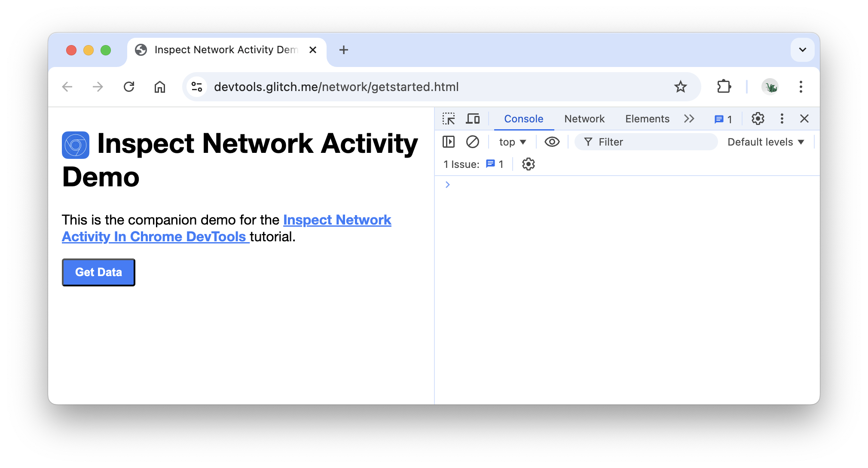
Task: Switch to the Elements panel tab
Action: click(x=647, y=119)
